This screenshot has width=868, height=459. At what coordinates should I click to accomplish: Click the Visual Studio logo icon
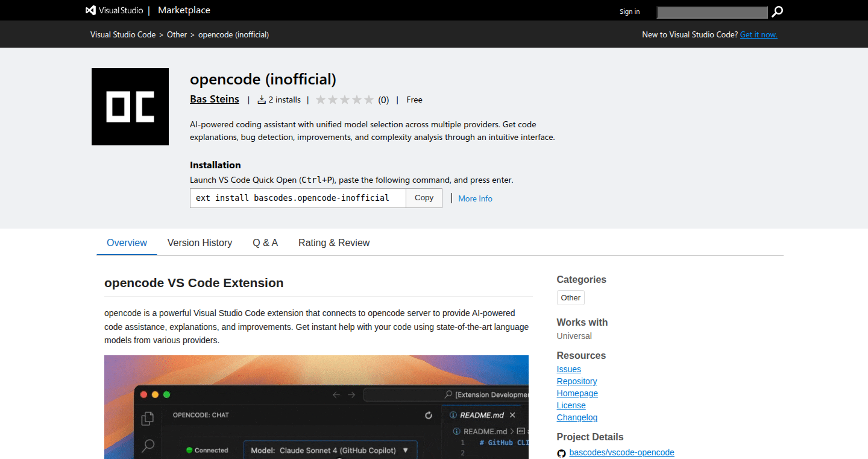coord(91,10)
